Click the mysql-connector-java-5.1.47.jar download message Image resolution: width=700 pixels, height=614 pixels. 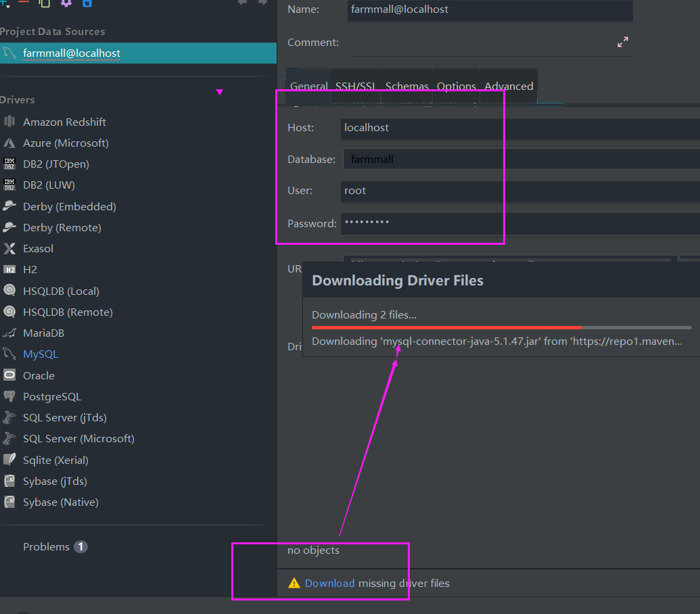pos(496,341)
